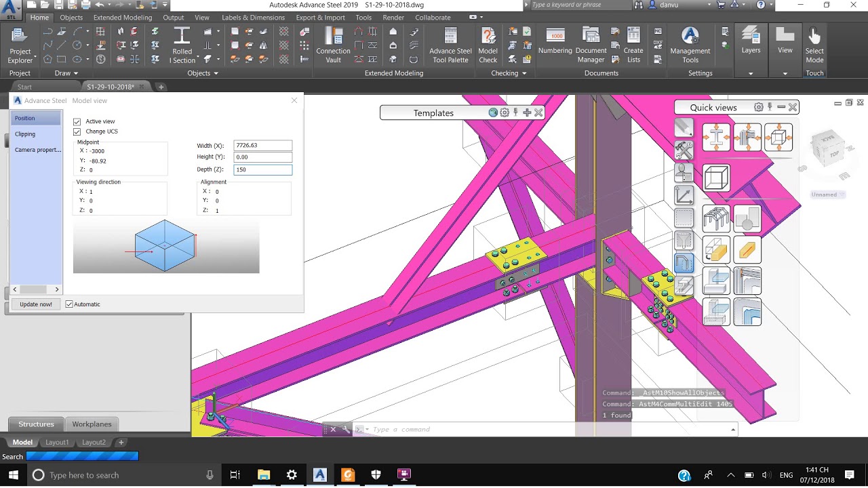The image size is (868, 488).
Task: Open the pencil category in Quick views
Action: [x=684, y=127]
